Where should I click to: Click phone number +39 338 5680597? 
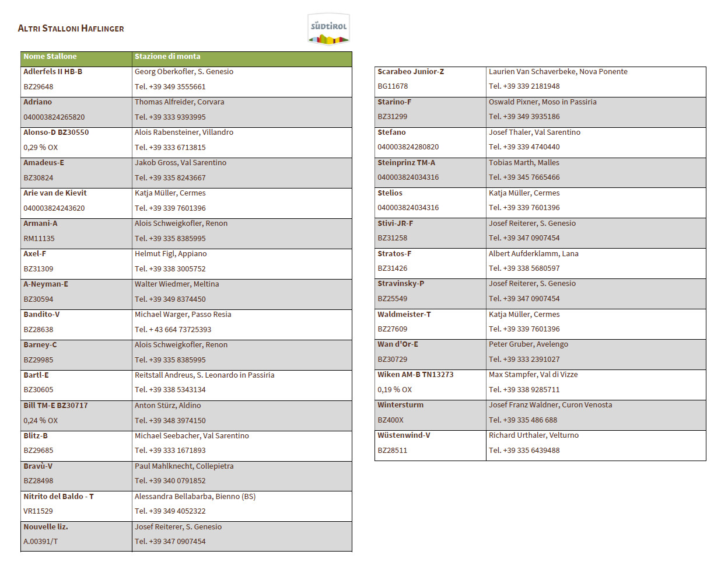(x=524, y=268)
